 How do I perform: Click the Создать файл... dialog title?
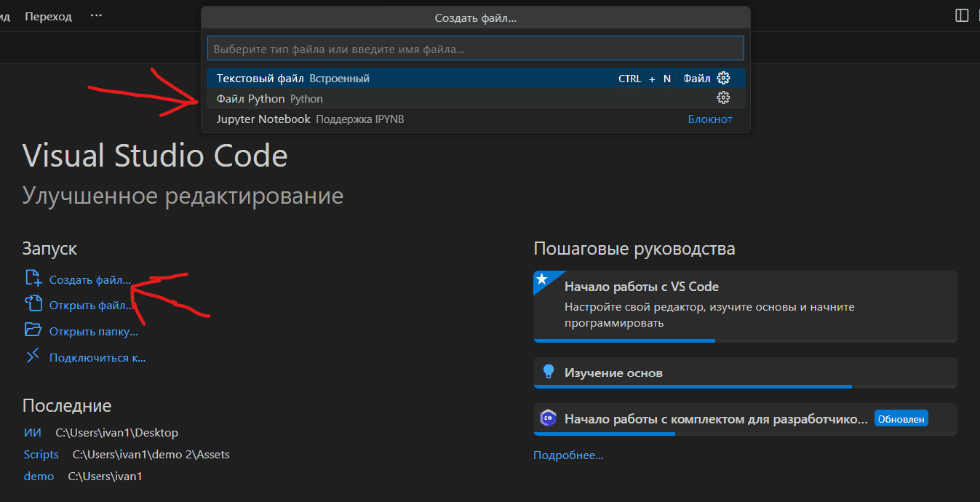pos(475,18)
